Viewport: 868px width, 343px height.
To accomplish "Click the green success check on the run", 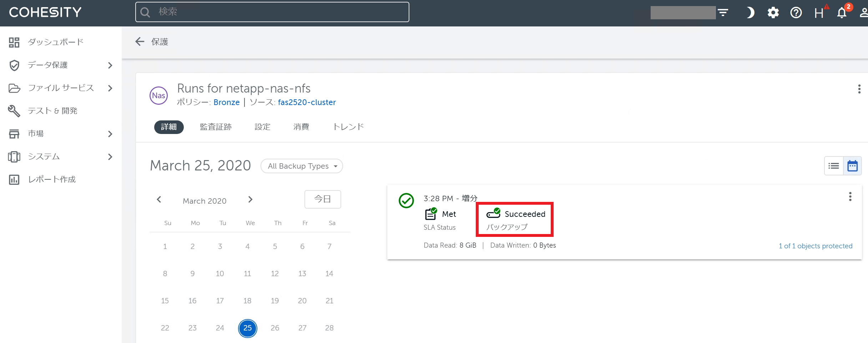I will point(406,200).
